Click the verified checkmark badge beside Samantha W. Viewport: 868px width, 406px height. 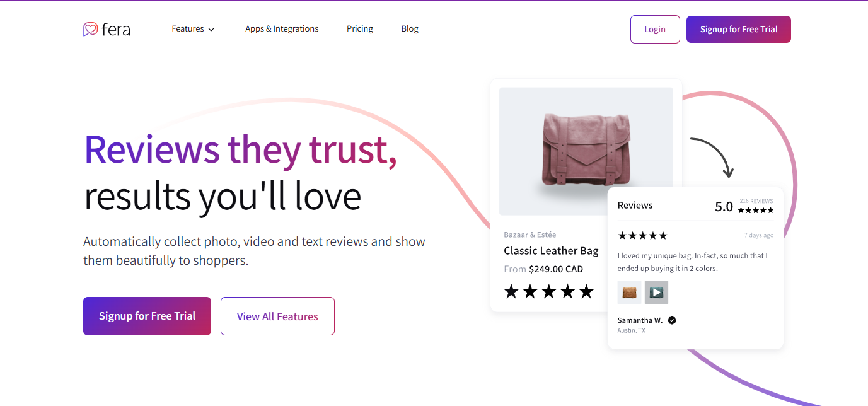(672, 320)
